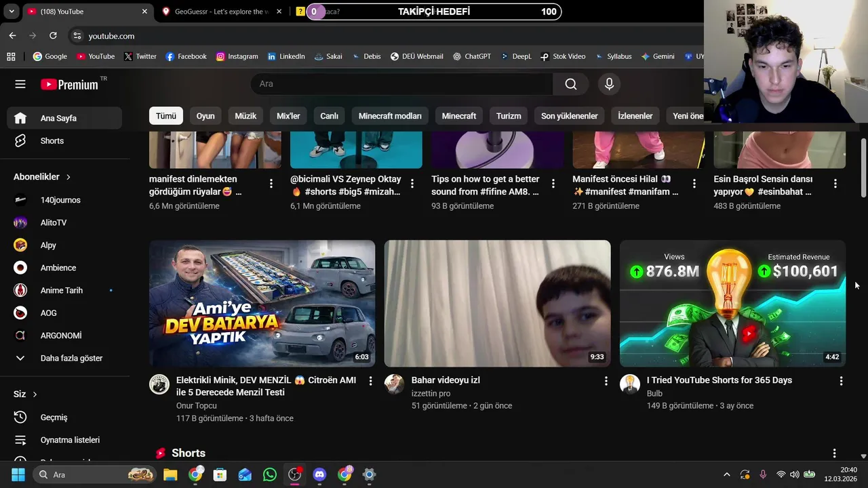Screen dimensions: 868x488
Task: Play Ami'ye Dev Batarya thumbnail video
Action: click(x=262, y=304)
